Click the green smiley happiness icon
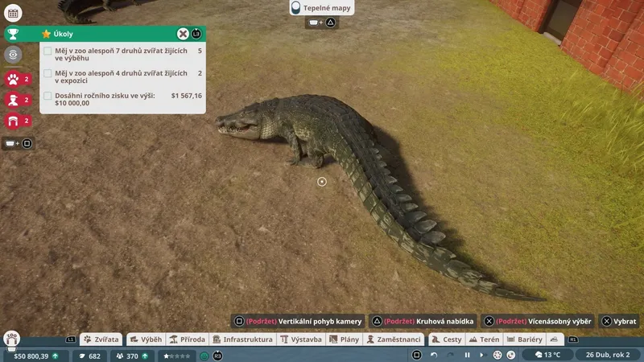This screenshot has width=644, height=362. [x=204, y=356]
